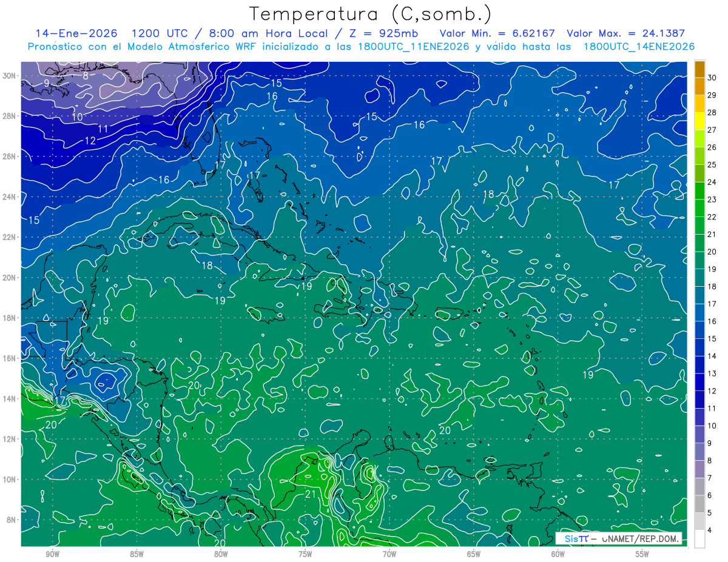
Task: Pick the white bottom swatch of the color bar
Action: coord(699,539)
